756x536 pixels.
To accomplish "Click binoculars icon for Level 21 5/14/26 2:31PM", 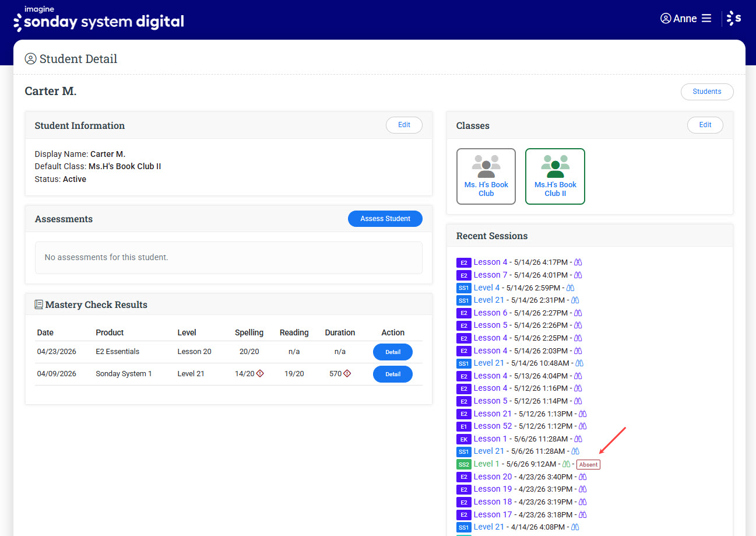I will pyautogui.click(x=575, y=300).
